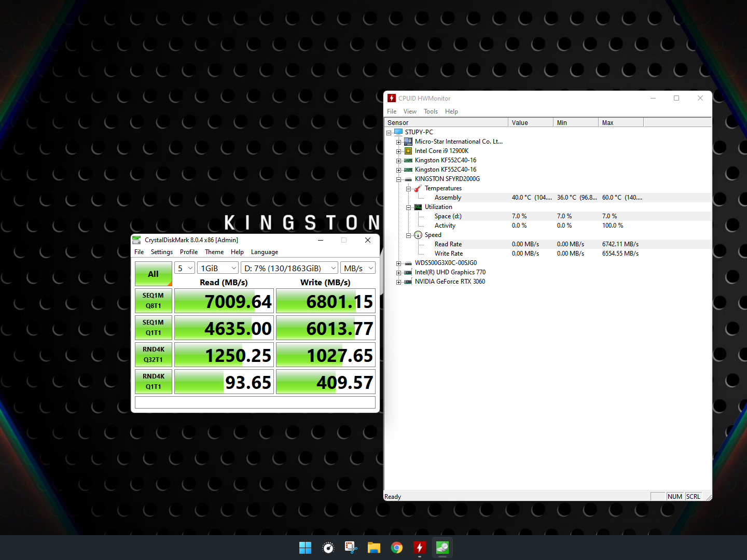This screenshot has height=560, width=747.
Task: Select the Space (d:) row
Action: (x=547, y=216)
